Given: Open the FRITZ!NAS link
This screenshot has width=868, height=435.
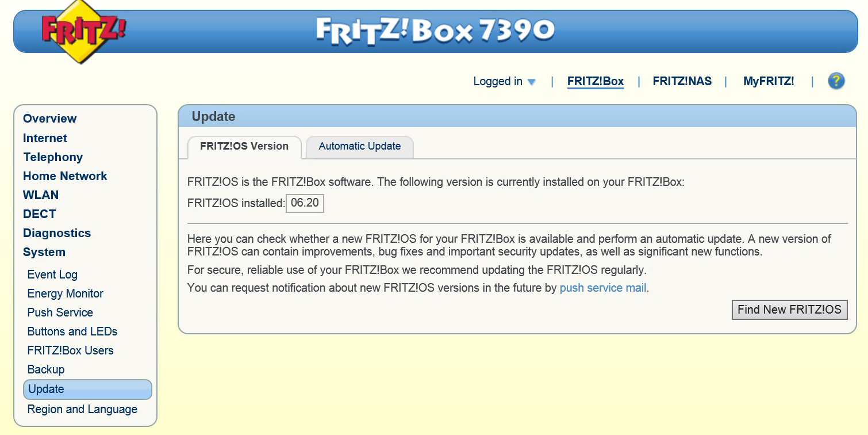Looking at the screenshot, I should 682,81.
